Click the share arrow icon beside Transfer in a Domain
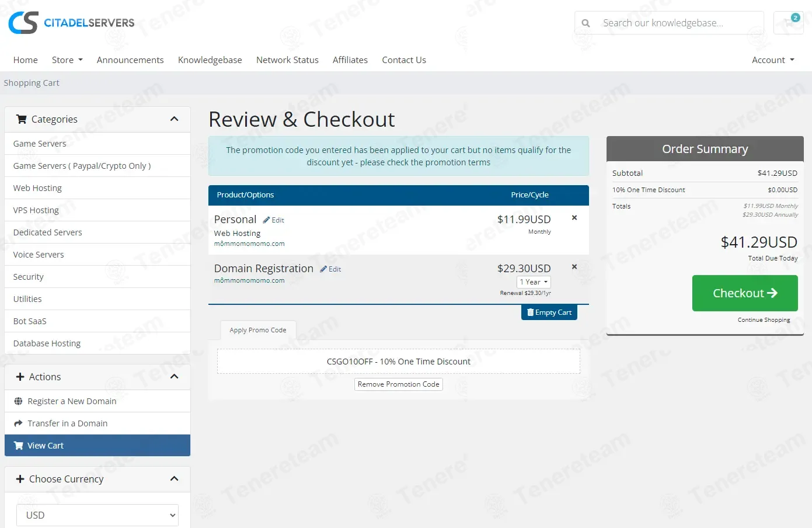 (x=18, y=423)
